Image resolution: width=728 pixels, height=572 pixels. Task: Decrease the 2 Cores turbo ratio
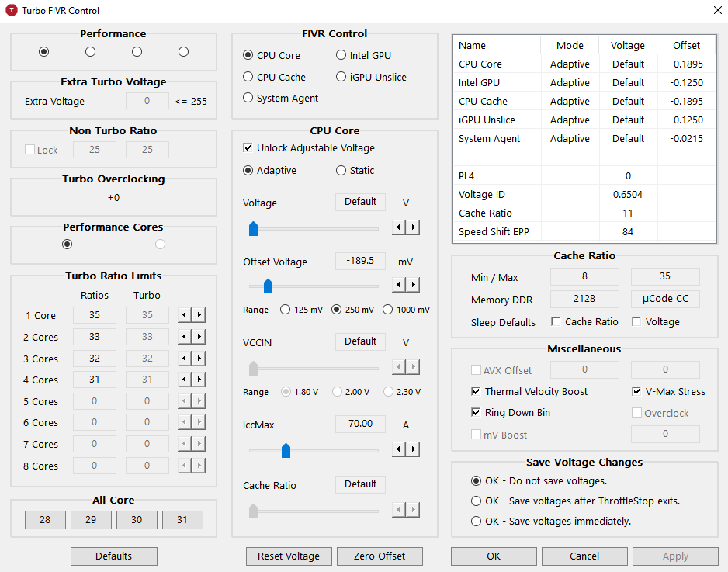184,336
